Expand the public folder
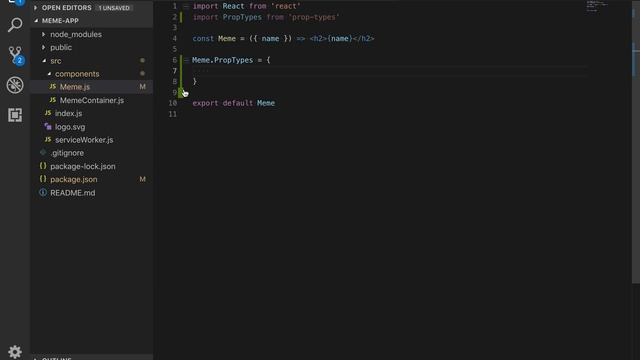This screenshot has width=640, height=360. (x=44, y=47)
